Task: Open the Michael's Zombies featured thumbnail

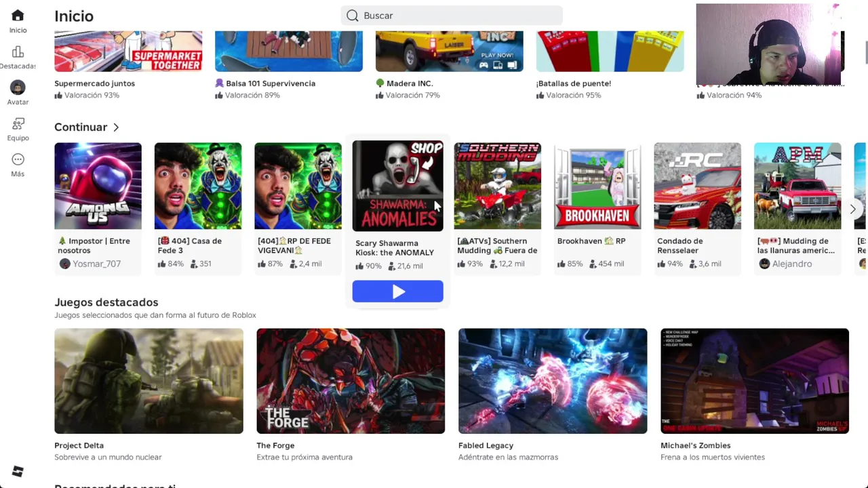Action: 755,381
